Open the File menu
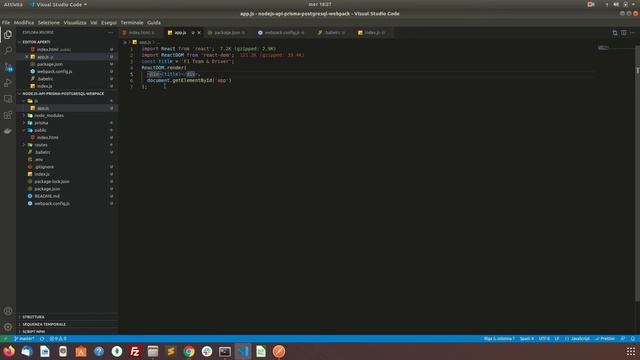The height and width of the screenshot is (360, 640). point(6,22)
